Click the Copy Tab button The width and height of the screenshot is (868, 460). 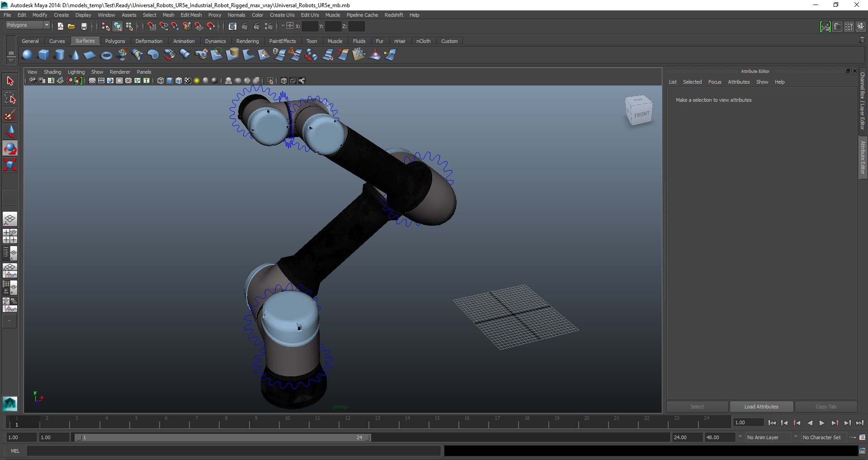tap(826, 407)
